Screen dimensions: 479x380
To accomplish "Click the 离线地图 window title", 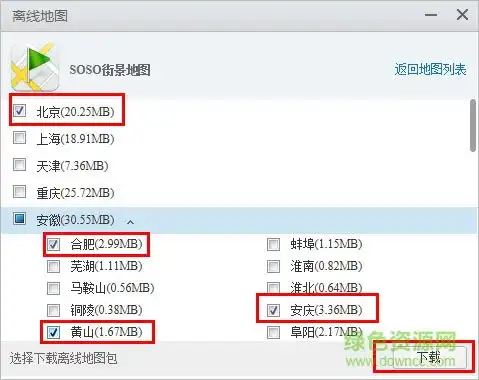I will click(40, 16).
